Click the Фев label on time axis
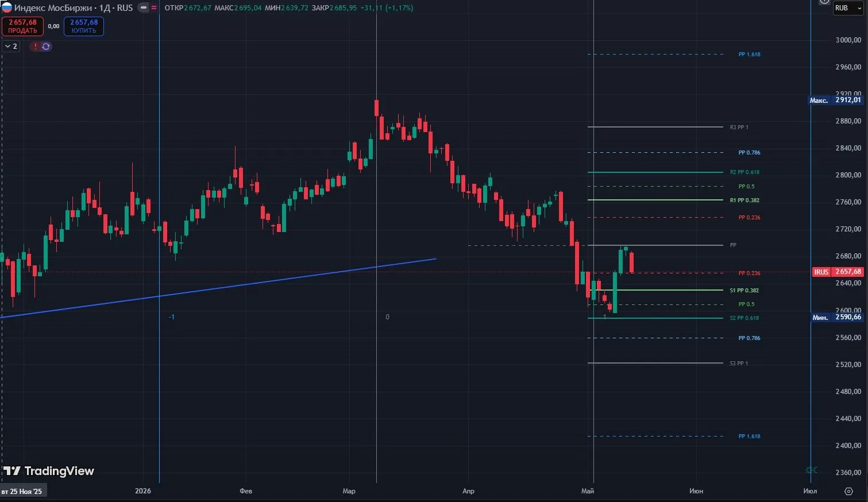The image size is (868, 502). coord(246,491)
